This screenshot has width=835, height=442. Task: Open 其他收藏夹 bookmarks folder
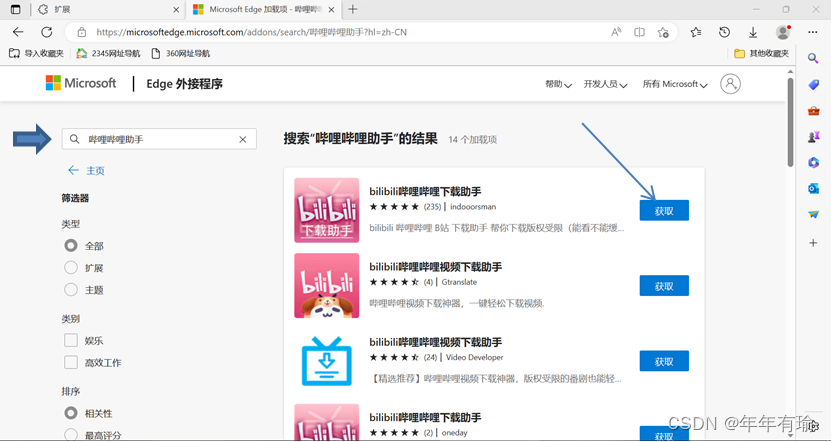[762, 53]
